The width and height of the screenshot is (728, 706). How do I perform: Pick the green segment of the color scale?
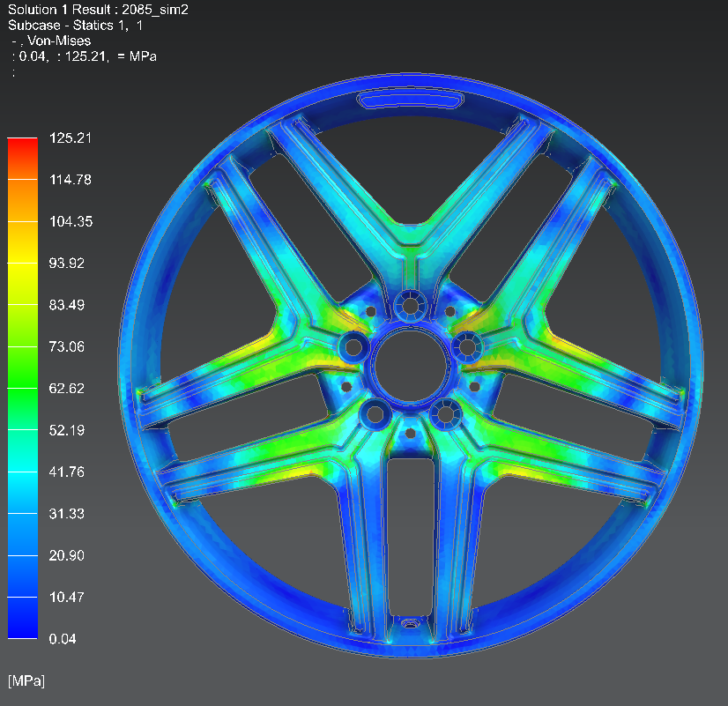(23, 388)
